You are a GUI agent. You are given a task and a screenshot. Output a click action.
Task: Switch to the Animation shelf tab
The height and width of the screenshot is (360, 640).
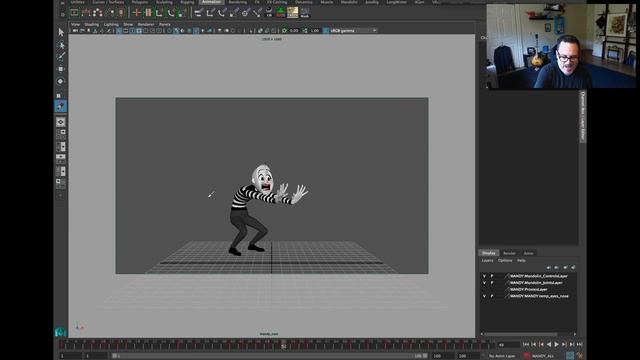pyautogui.click(x=211, y=2)
